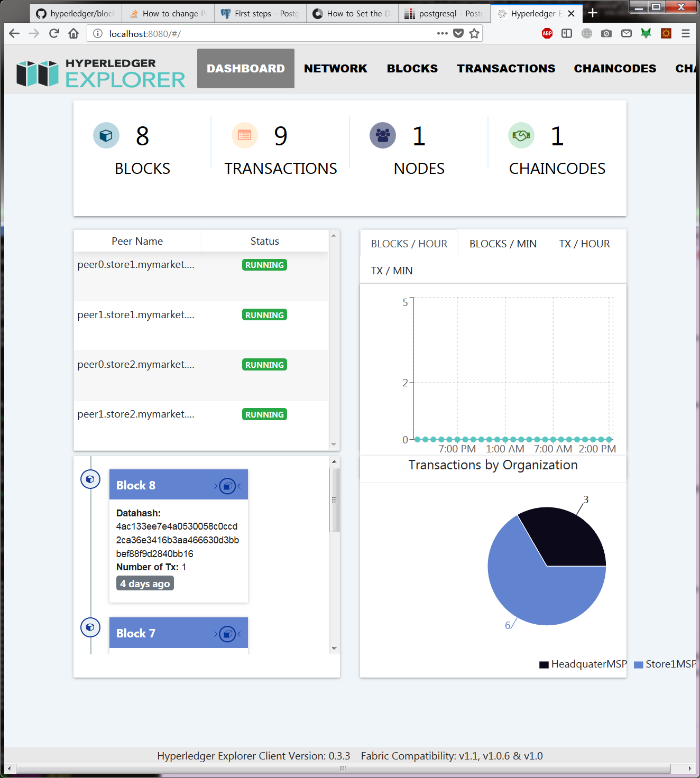Viewport: 700px width, 778px height.
Task: Select the BLOCKS / MIN chart tab
Action: pos(503,244)
